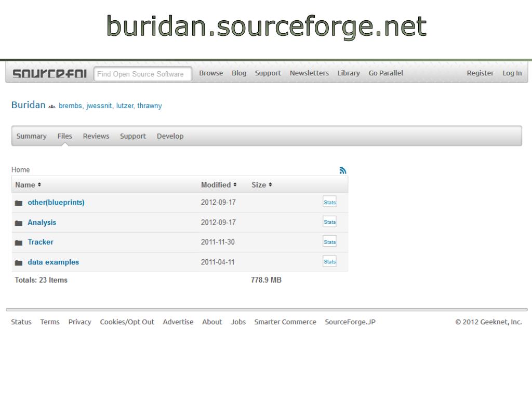Image resolution: width=532 pixels, height=399 pixels.
Task: Open the Tracker folder
Action: click(41, 242)
